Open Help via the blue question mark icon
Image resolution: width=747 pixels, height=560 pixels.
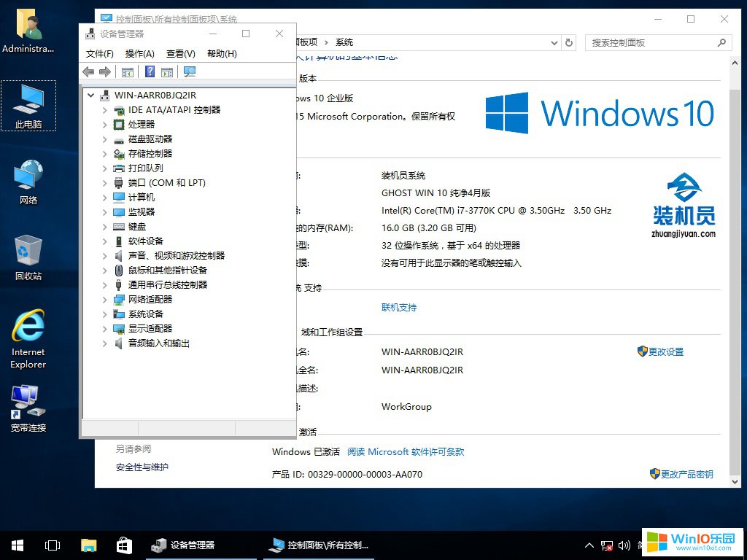(150, 71)
